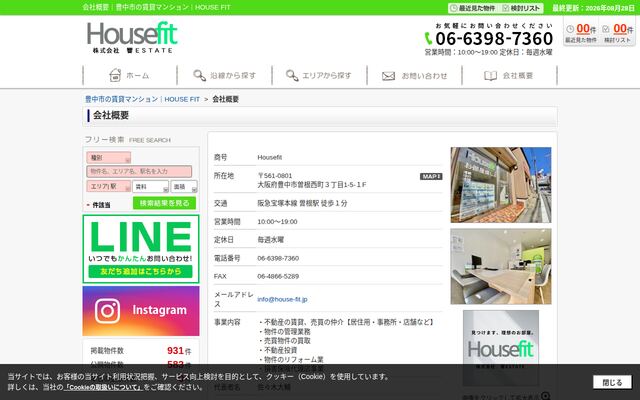The image size is (640, 400).
Task: Go to ホーム in main navigation
Action: pos(130,76)
